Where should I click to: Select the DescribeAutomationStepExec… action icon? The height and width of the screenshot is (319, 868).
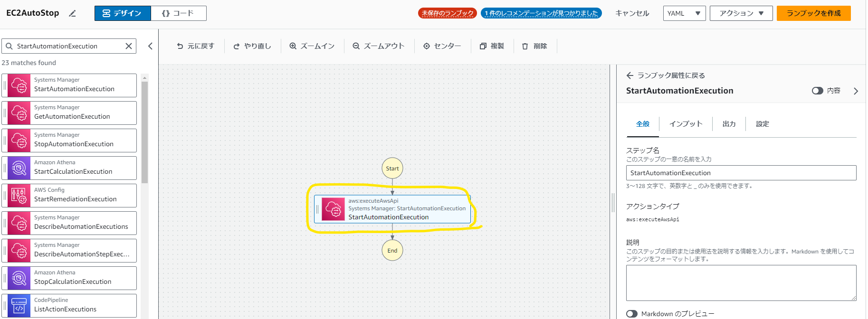tap(19, 251)
